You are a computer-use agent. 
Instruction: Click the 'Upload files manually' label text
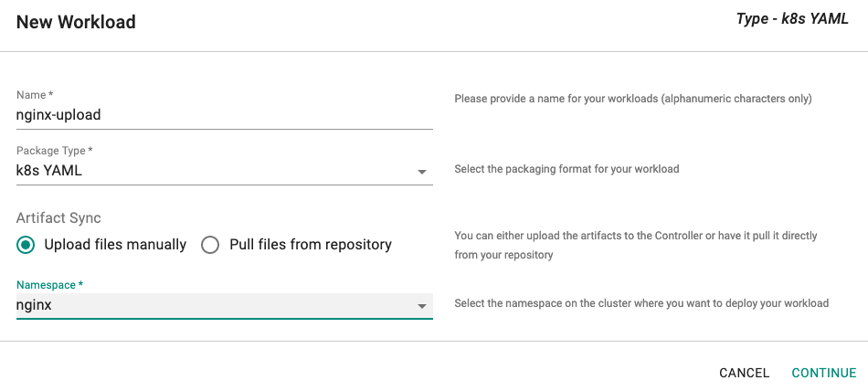click(115, 245)
